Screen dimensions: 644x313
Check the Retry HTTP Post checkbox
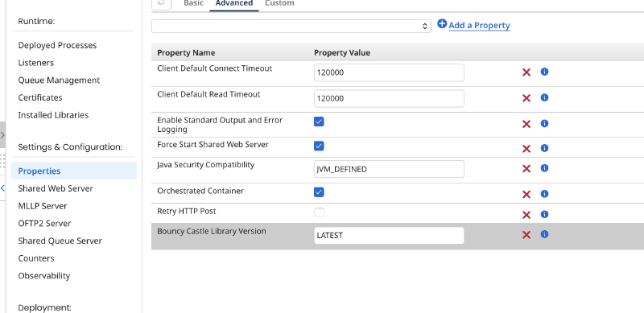coord(319,212)
